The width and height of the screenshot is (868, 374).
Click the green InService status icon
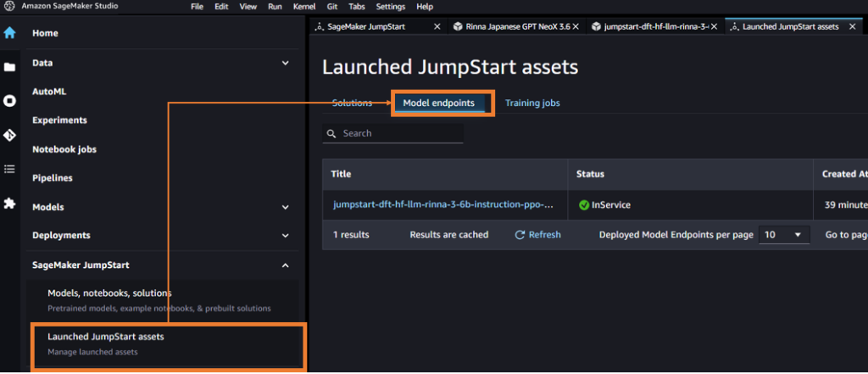(x=583, y=205)
